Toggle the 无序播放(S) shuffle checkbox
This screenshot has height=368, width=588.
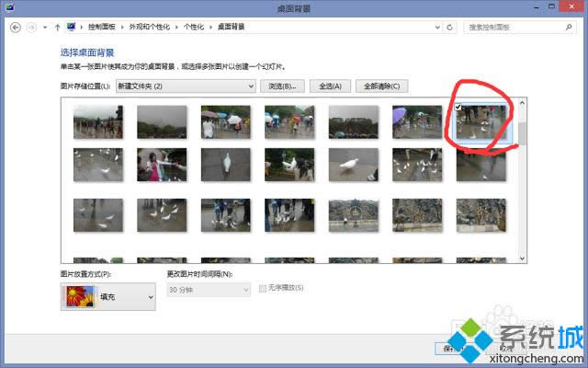tap(263, 288)
